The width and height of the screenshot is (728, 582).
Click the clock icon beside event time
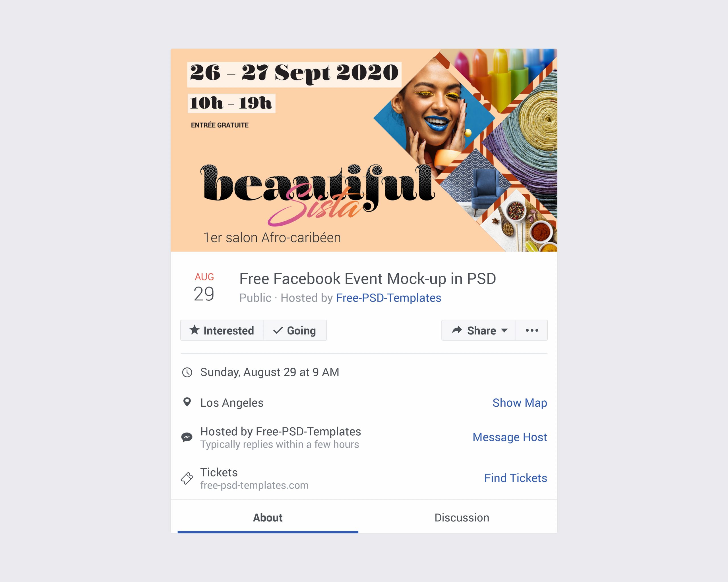(x=187, y=372)
